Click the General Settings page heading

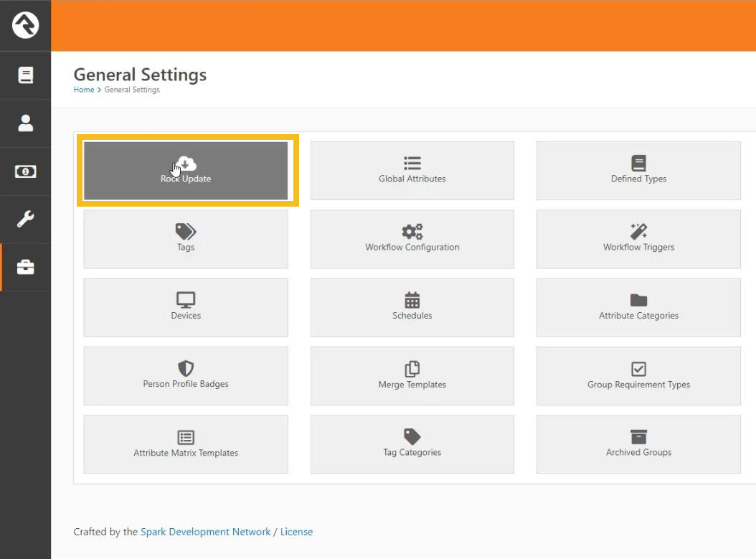[x=140, y=75]
